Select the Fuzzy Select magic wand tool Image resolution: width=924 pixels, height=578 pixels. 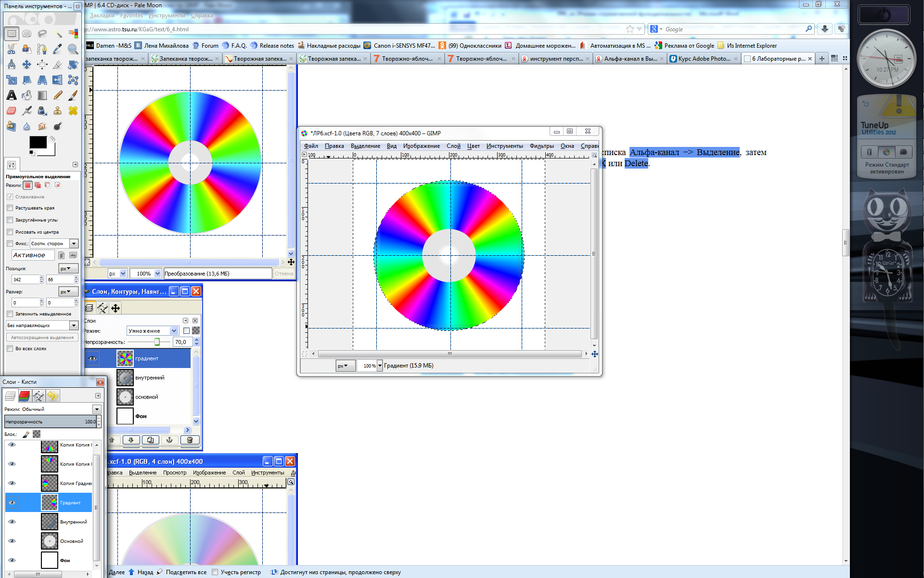click(x=58, y=34)
